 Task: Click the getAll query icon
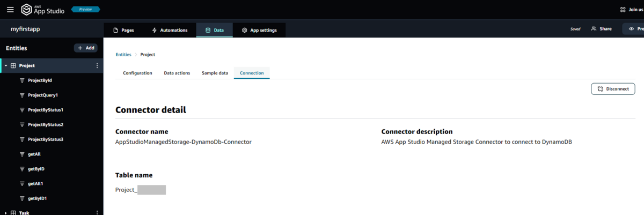[x=22, y=154]
